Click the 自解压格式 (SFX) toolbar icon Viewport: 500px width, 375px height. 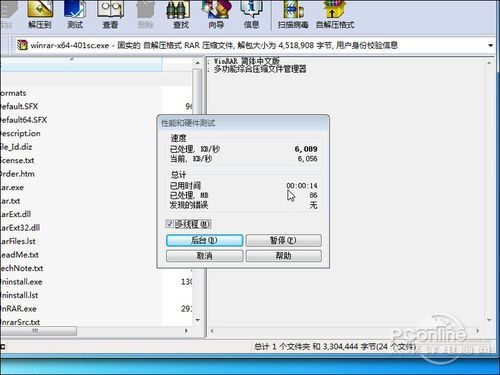[335, 15]
